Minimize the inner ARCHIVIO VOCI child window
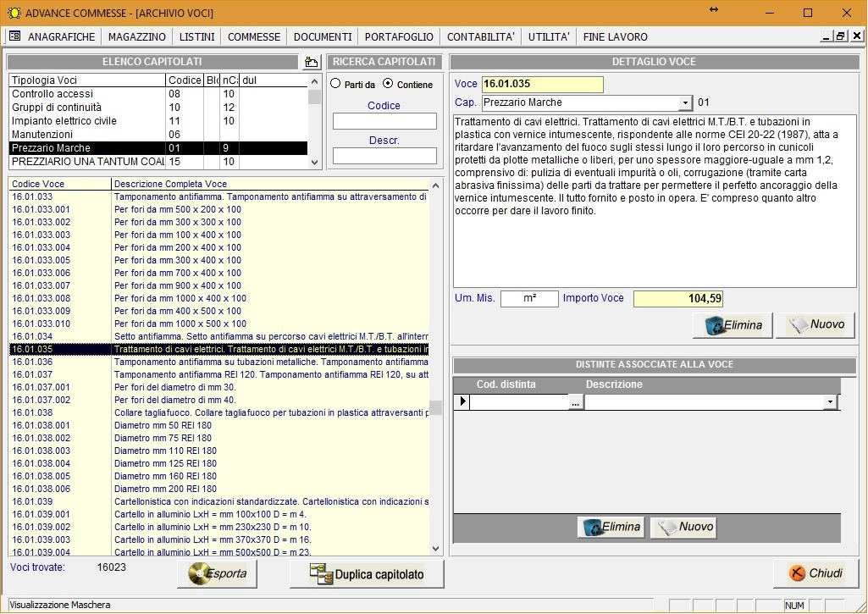 pyautogui.click(x=827, y=36)
